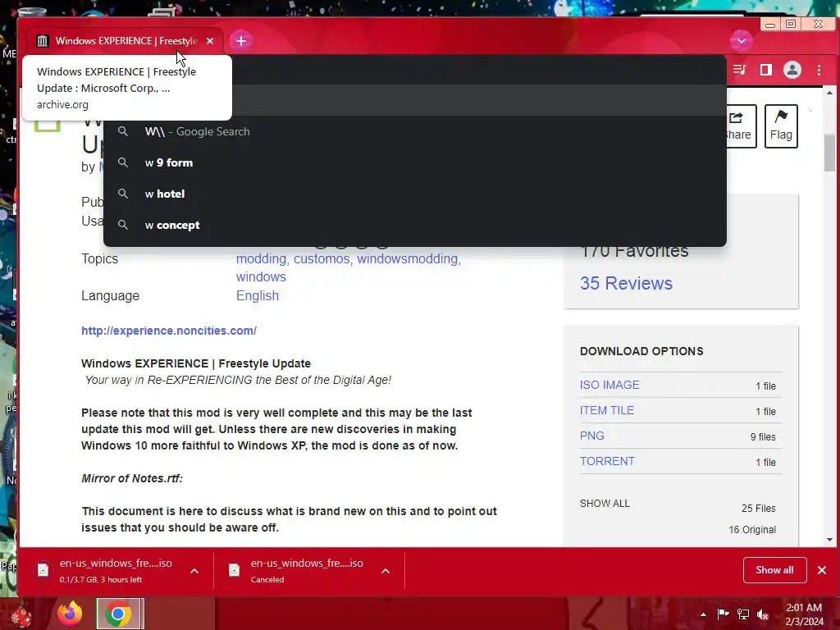Click the Share button on archive page
840x630 pixels.
(741, 126)
